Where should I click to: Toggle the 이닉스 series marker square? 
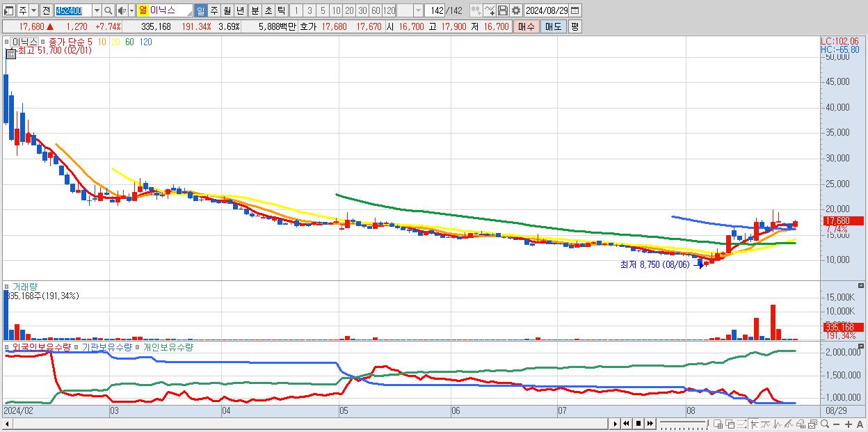click(x=8, y=42)
